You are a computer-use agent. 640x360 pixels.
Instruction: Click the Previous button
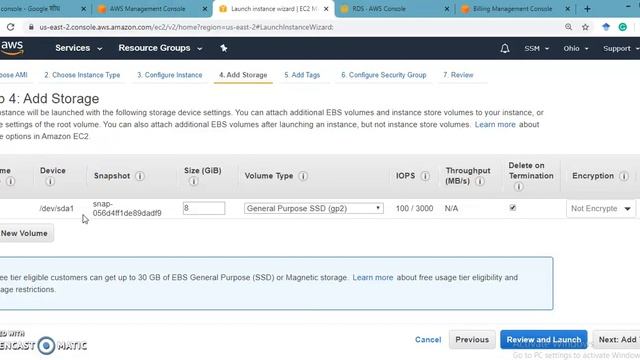472,340
